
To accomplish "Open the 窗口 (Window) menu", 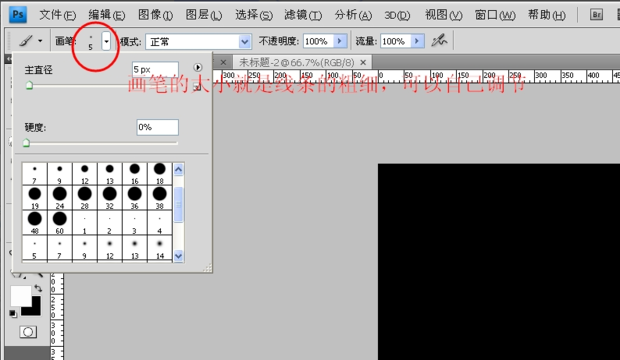I will [x=495, y=15].
